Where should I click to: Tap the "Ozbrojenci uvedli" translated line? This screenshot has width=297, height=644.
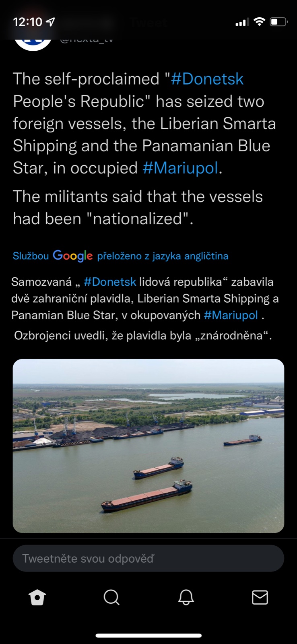(143, 335)
